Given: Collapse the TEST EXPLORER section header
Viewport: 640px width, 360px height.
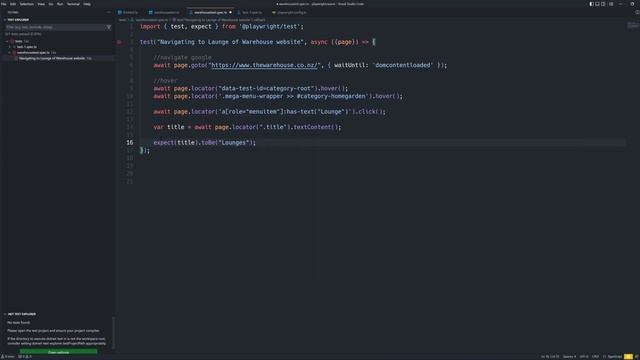Looking at the screenshot, I should [18, 20].
